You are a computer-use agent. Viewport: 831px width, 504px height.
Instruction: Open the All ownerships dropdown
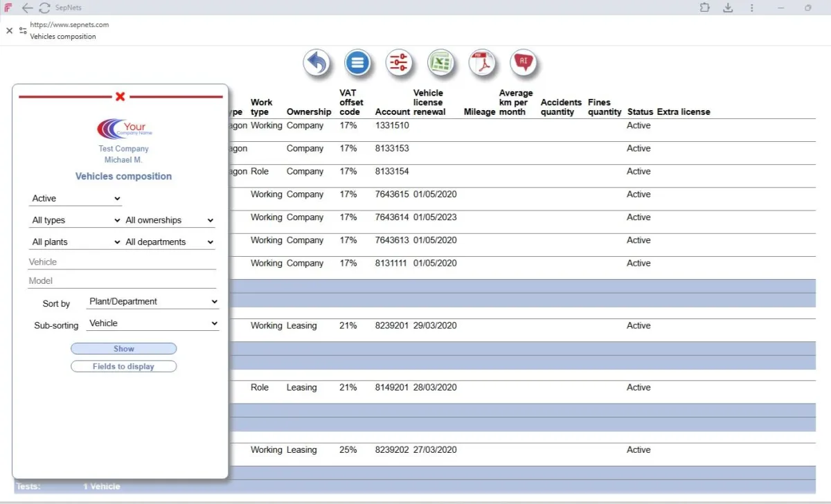pos(170,220)
